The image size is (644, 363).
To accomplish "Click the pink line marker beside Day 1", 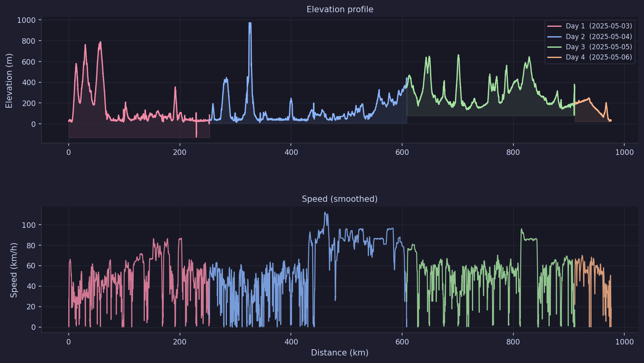I will [554, 26].
